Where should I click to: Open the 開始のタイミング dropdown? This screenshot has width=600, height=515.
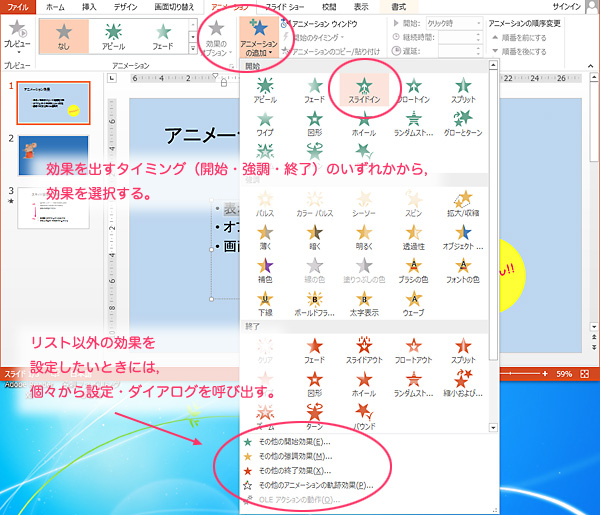click(318, 37)
